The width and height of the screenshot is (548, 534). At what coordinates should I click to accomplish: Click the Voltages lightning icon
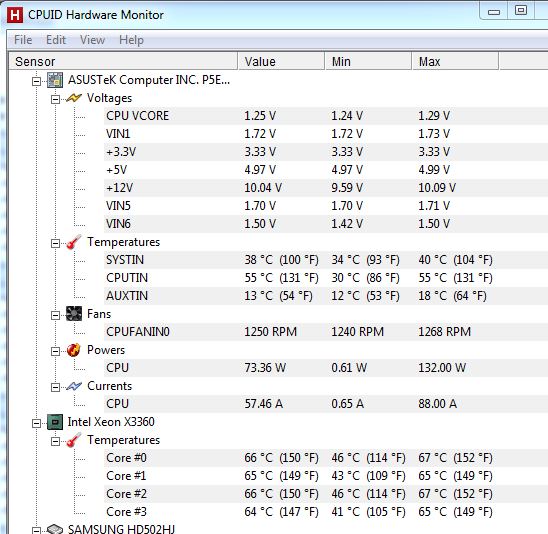coord(74,98)
